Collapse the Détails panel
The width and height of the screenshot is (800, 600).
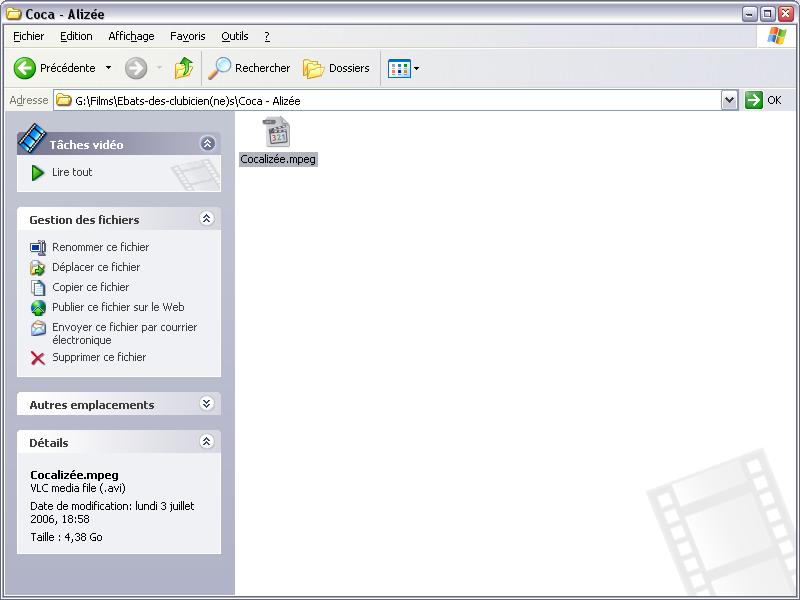click(207, 442)
